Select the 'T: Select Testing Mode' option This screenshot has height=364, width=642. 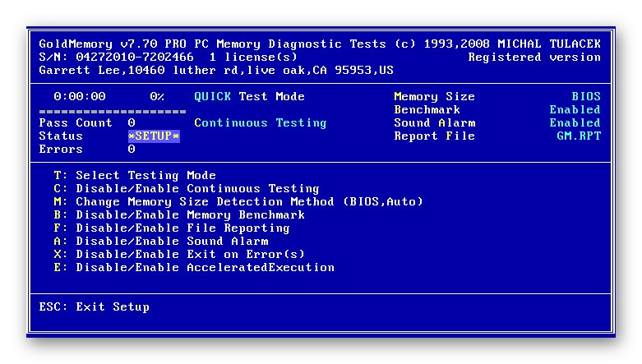point(135,175)
